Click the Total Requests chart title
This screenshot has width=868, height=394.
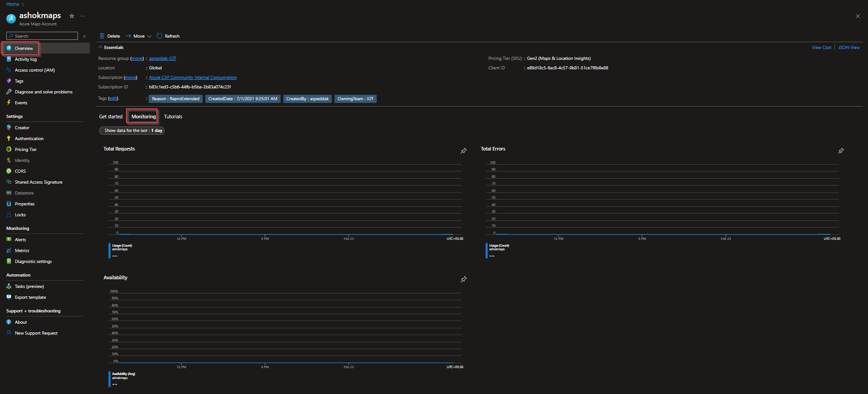pyautogui.click(x=119, y=149)
